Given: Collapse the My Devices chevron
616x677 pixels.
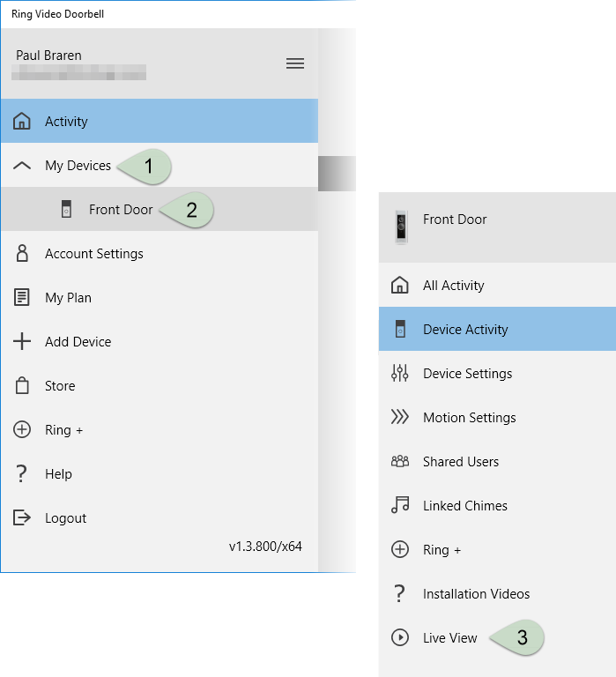Looking at the screenshot, I should (22, 166).
